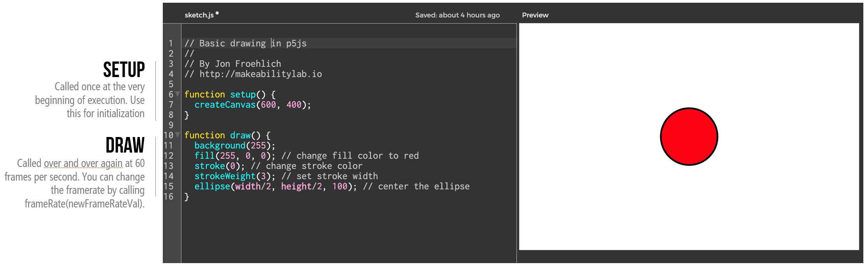
Task: Click line number 16 in the gutter
Action: (169, 197)
